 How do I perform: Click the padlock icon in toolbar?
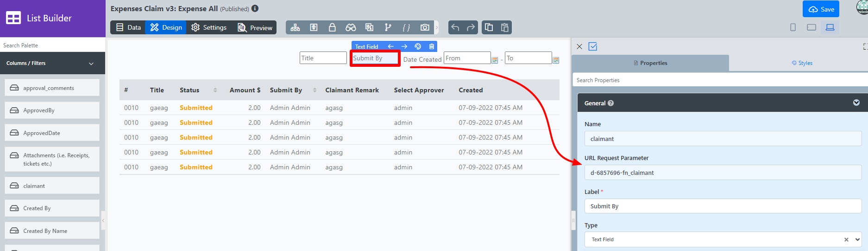tap(332, 27)
